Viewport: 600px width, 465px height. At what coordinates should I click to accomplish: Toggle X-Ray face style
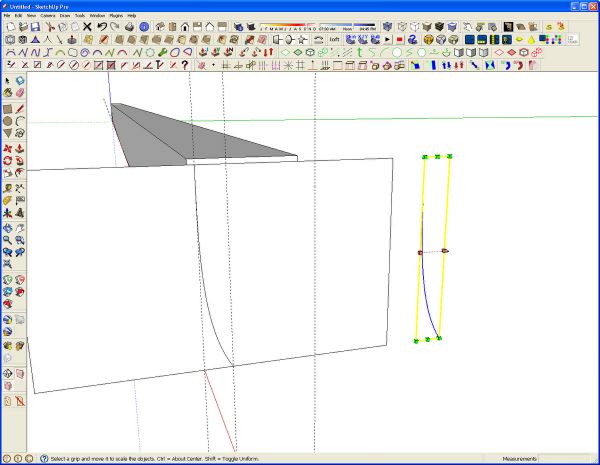coord(387,27)
